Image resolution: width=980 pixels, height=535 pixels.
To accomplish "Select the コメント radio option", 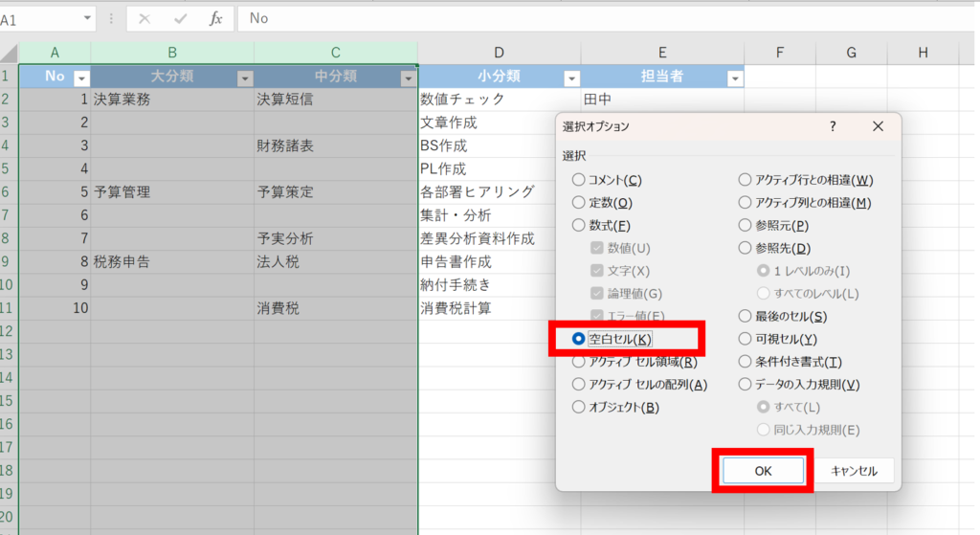I will [x=578, y=179].
